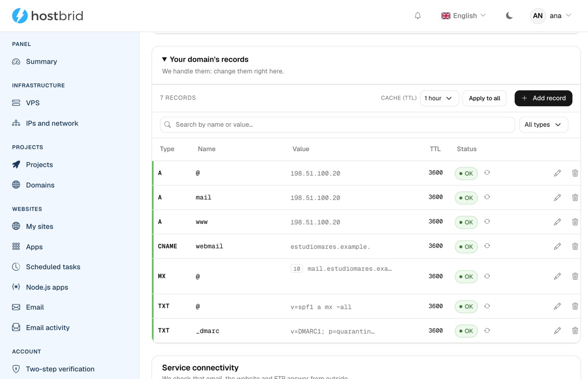Recheck status of A www record
The width and height of the screenshot is (588, 379).
[x=487, y=221]
